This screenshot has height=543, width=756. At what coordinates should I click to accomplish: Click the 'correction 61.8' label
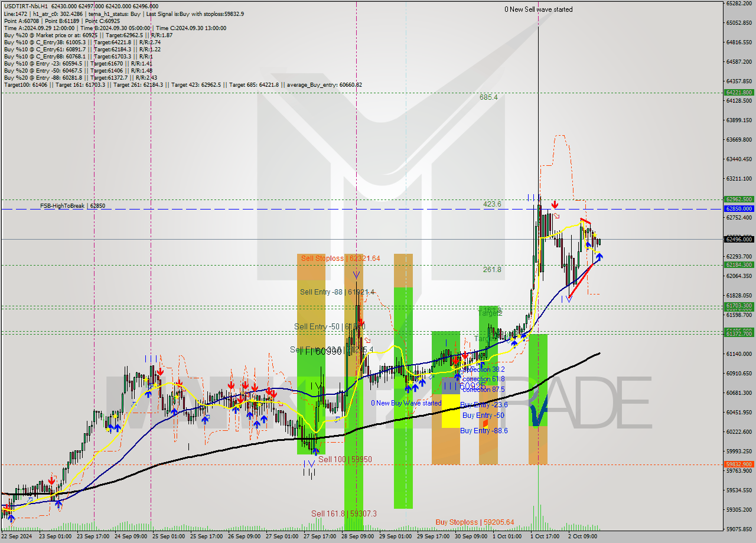tap(483, 379)
